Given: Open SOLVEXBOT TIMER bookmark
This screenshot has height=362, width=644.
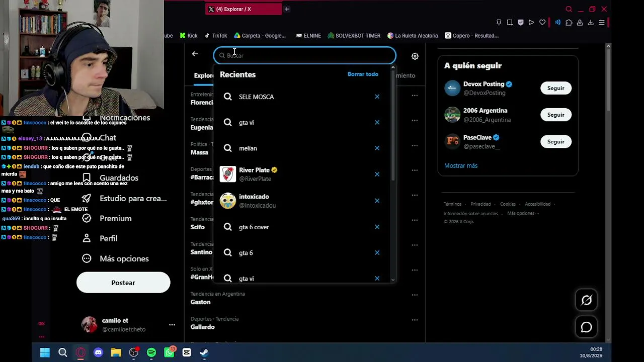Looking at the screenshot, I should click(354, 36).
